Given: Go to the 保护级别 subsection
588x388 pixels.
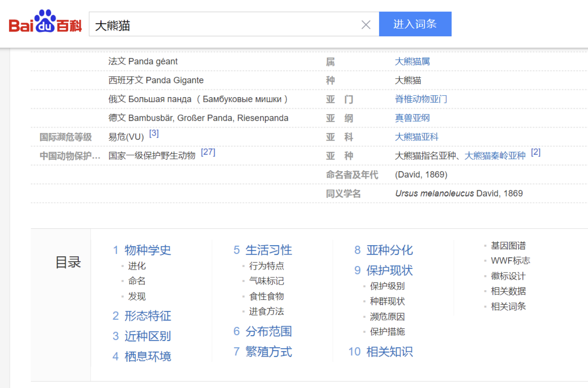Looking at the screenshot, I should click(387, 286).
